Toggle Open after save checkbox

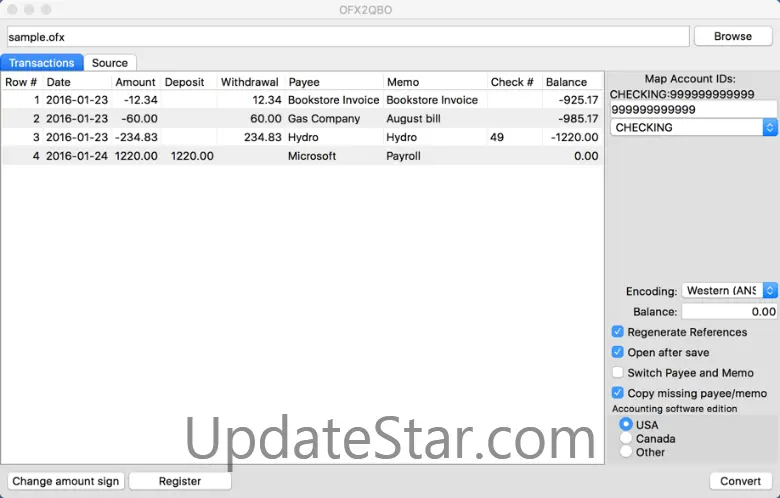(617, 352)
